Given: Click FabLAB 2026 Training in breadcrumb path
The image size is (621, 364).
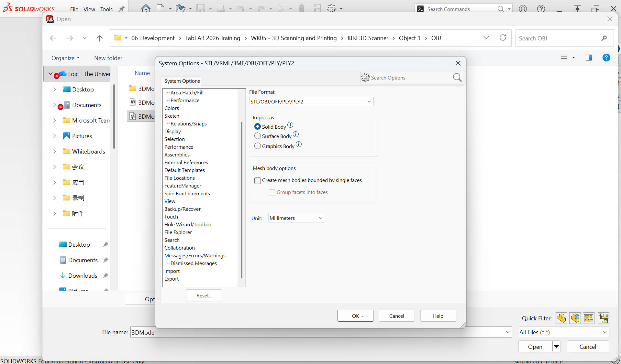Looking at the screenshot, I should 213,38.
